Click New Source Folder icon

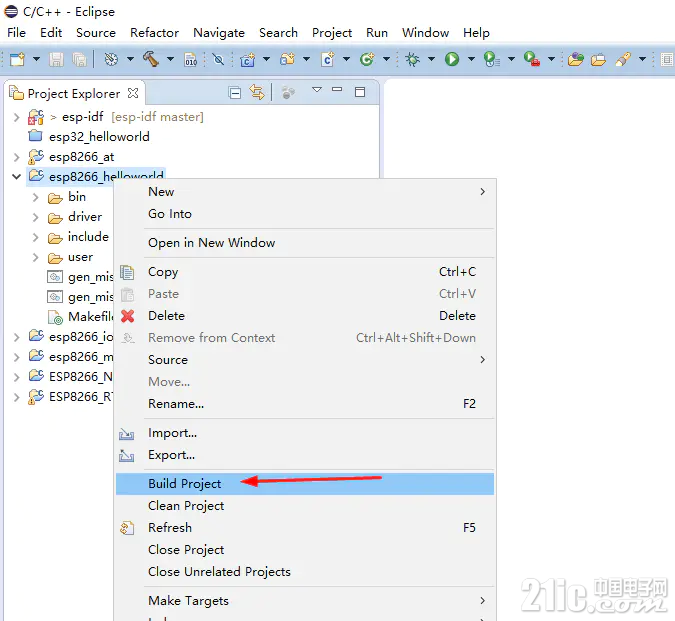pos(288,59)
